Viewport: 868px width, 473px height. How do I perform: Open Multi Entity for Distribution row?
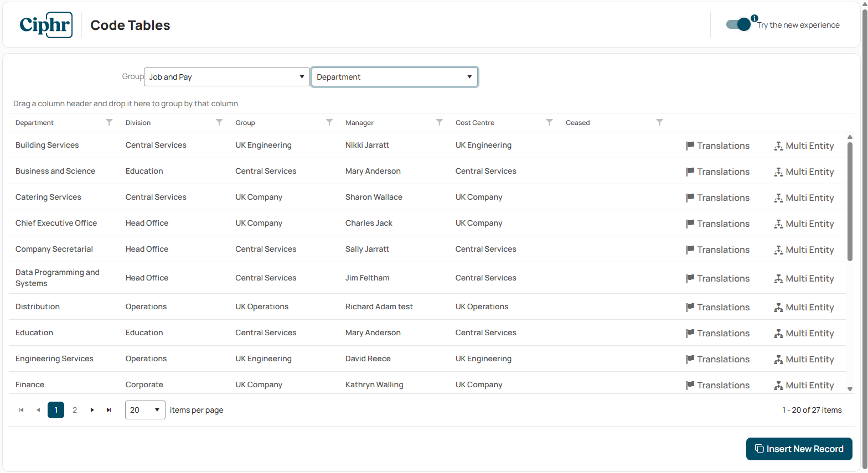[x=804, y=307]
